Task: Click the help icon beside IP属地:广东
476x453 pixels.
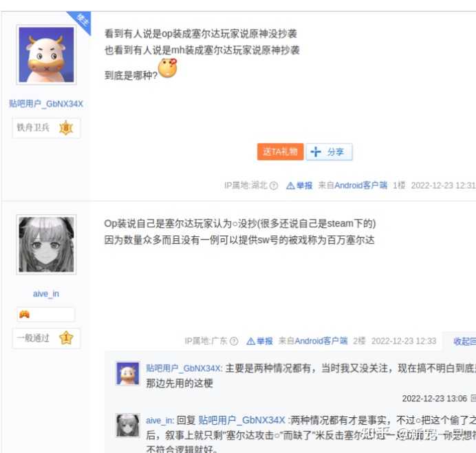Action: (234, 341)
